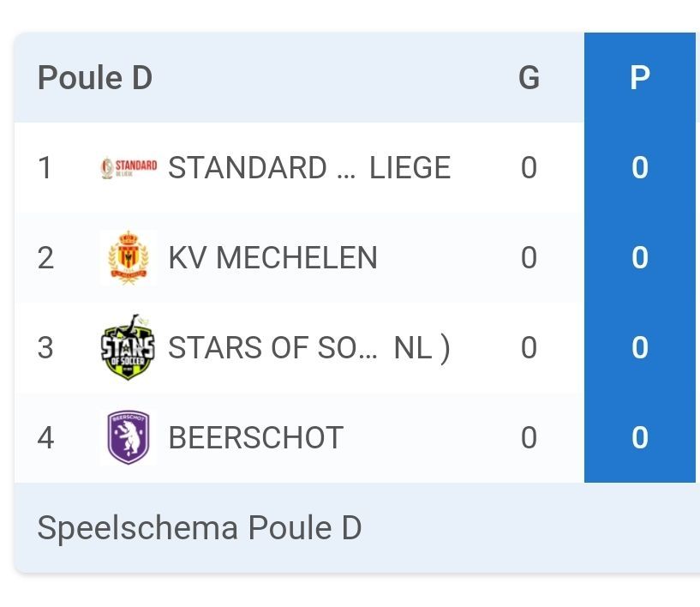Click KV Mechelen's games played value
Viewport: 700px width, 607px height.
pos(529,257)
